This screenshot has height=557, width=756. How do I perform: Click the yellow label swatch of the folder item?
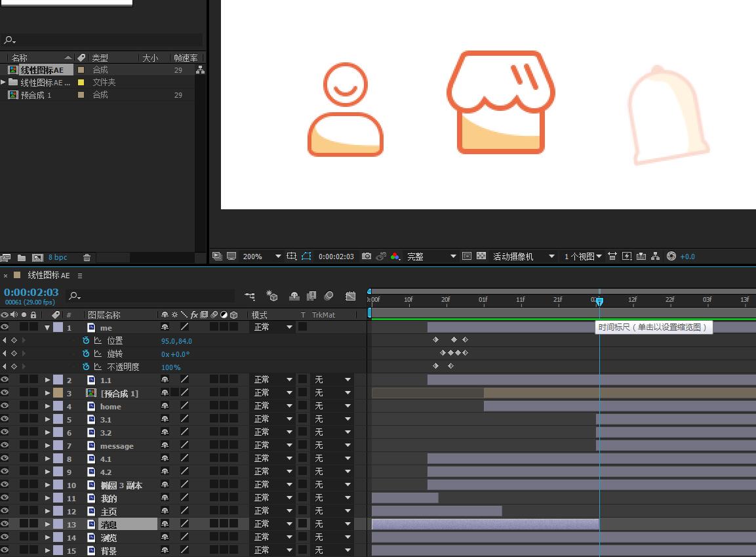pos(81,82)
